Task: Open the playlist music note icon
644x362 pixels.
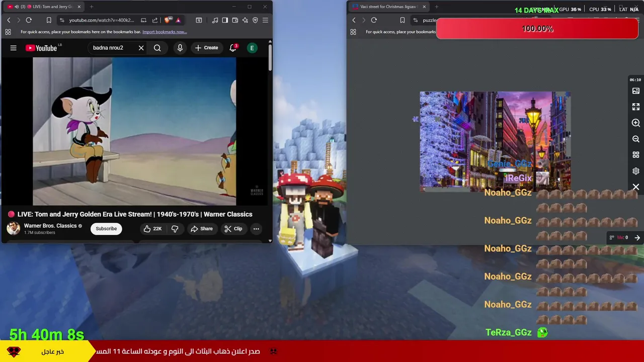Action: click(x=215, y=20)
